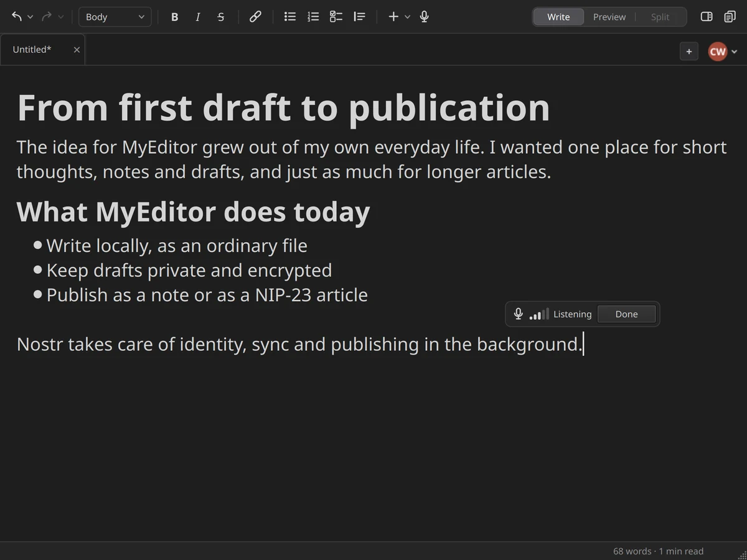Screen dimensions: 747x560
Task: Click the redo arrow icon
Action: tap(47, 17)
